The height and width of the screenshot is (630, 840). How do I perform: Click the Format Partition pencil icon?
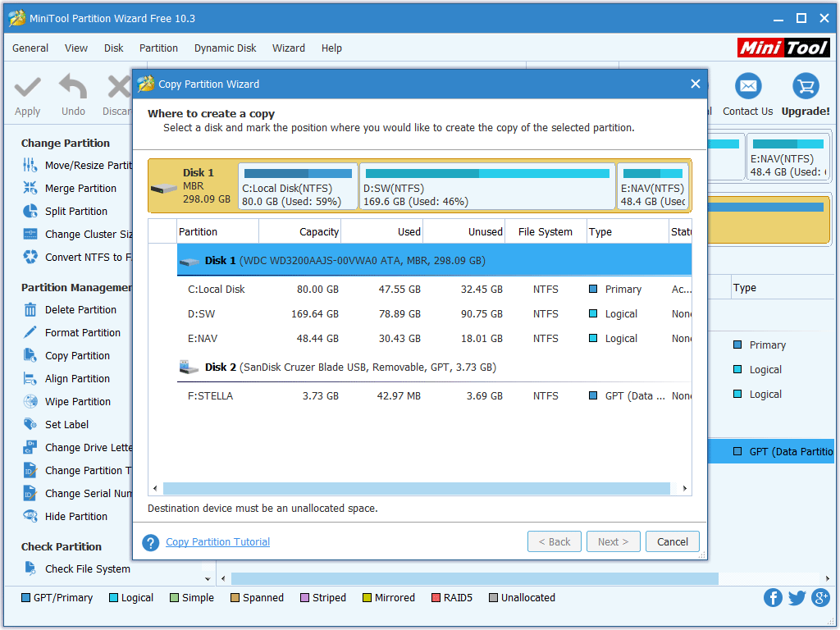pos(30,333)
